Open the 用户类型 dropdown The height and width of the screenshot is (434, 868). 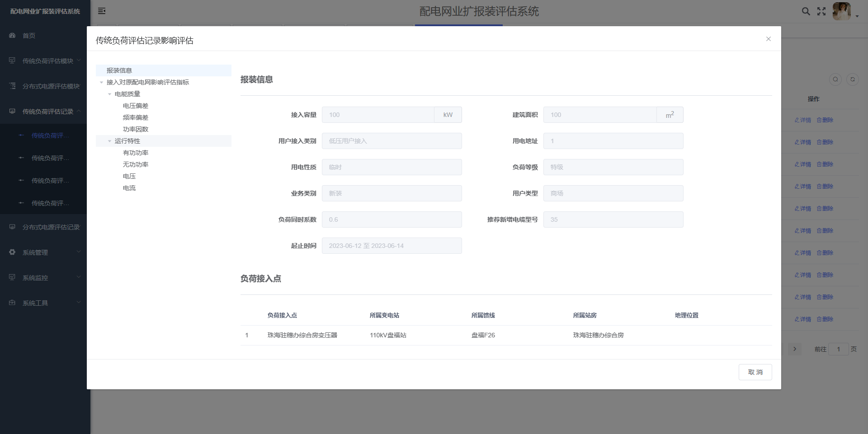(613, 193)
